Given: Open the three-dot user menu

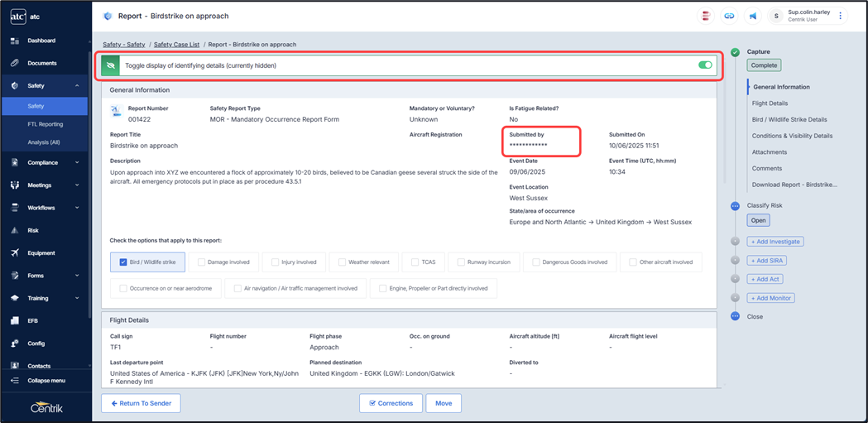Looking at the screenshot, I should tap(841, 16).
